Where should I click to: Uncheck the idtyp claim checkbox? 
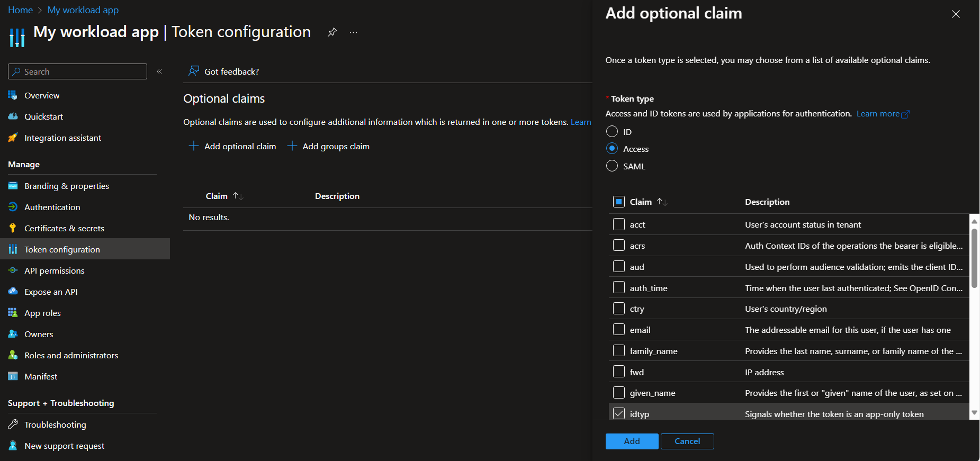[x=619, y=413]
